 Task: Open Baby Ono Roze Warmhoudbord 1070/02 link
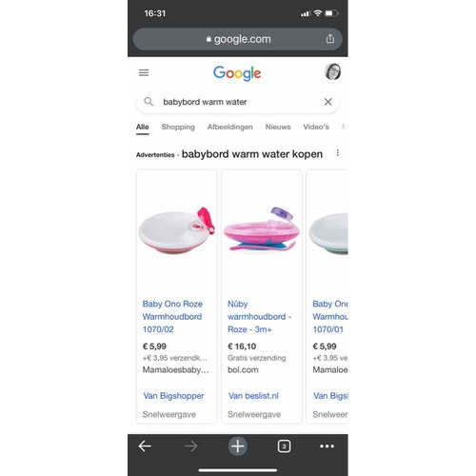(172, 316)
